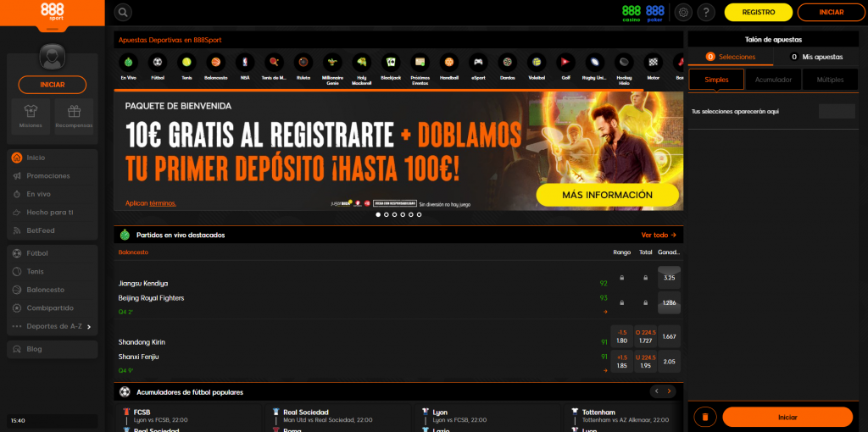This screenshot has width=868, height=432.
Task: Pick Shandong Kirin -1.5 spread at 1.80
Action: pyautogui.click(x=621, y=336)
